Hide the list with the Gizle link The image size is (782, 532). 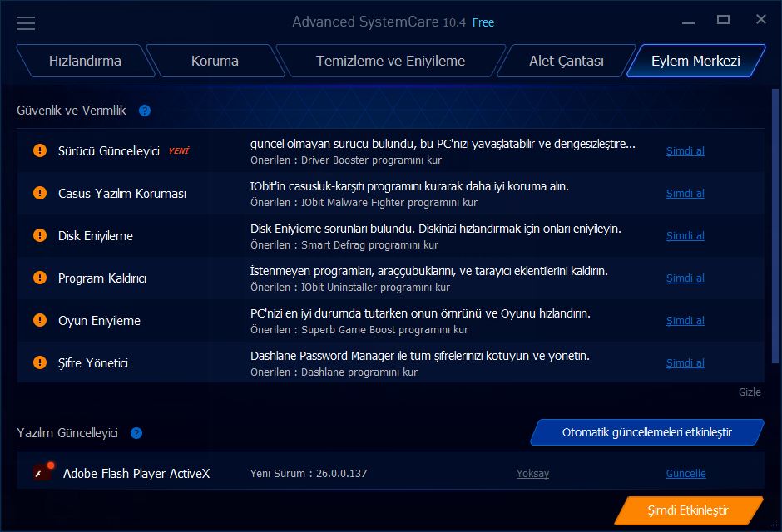point(750,392)
